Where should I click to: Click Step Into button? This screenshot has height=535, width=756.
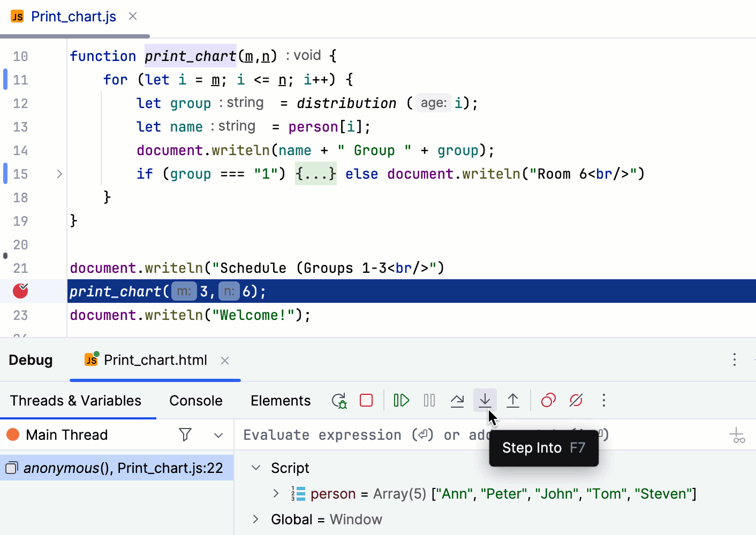[485, 401]
